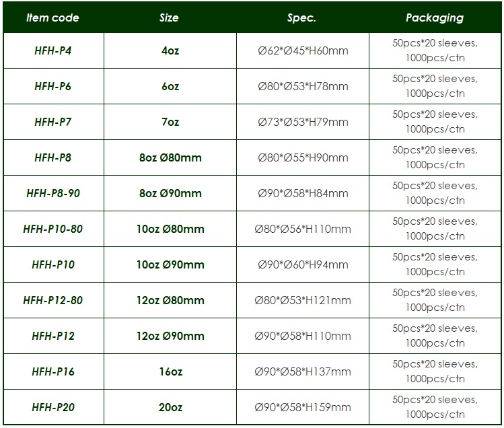The width and height of the screenshot is (504, 428).
Task: Select item code HFH-P20
Action: pos(53,407)
